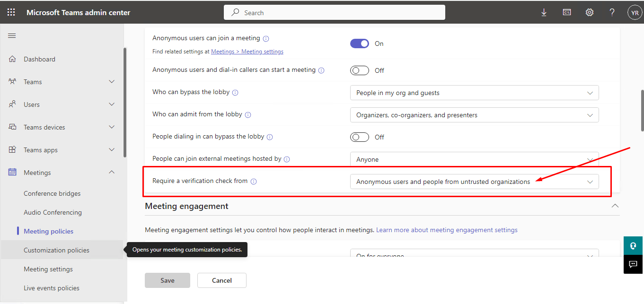Open Cloud Shell icon in header
644x304 pixels.
pyautogui.click(x=566, y=13)
